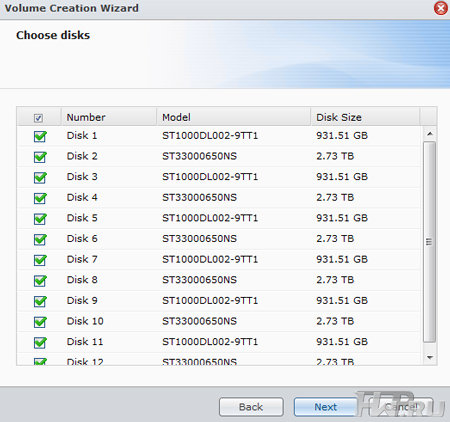450x422 pixels.
Task: Sort by the Model column header
Action: (x=233, y=117)
